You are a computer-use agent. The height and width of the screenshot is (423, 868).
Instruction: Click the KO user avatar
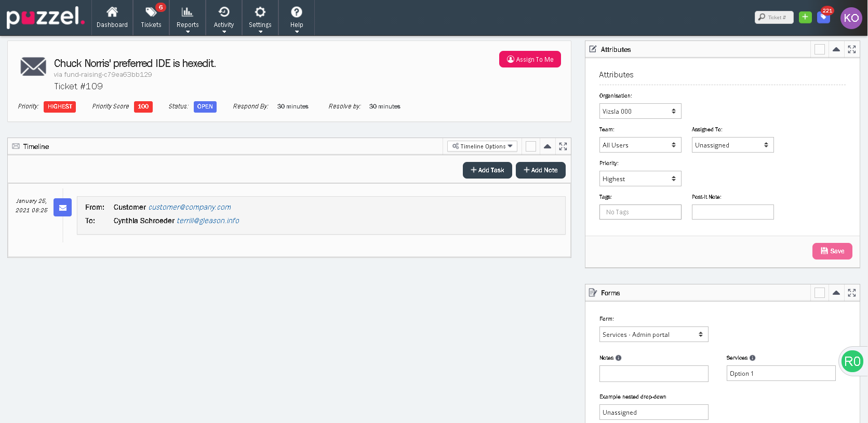[851, 18]
